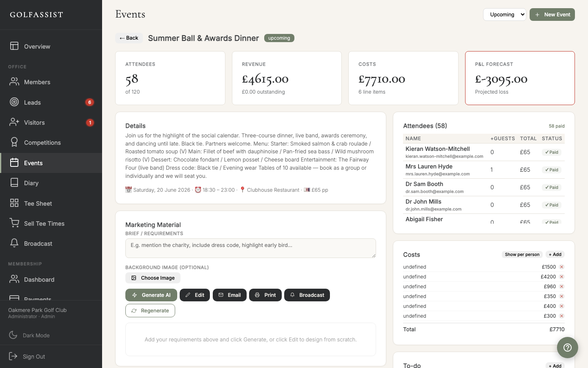Viewport: 588px width, 368px height.
Task: Click the Regenerate button
Action: 150,310
